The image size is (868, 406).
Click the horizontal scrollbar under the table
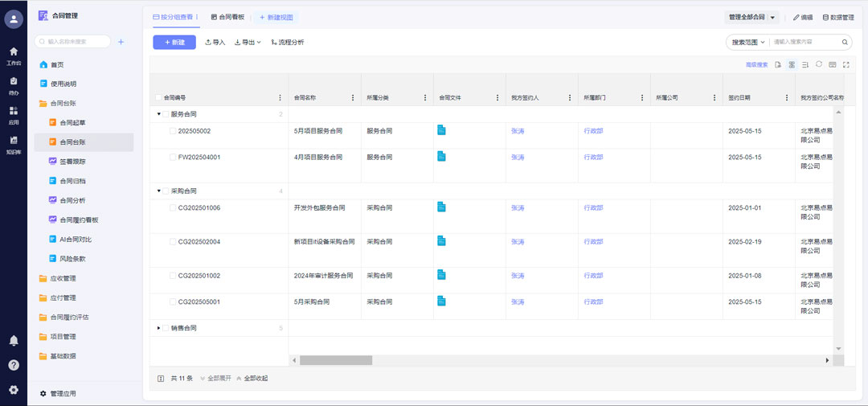pyautogui.click(x=336, y=360)
